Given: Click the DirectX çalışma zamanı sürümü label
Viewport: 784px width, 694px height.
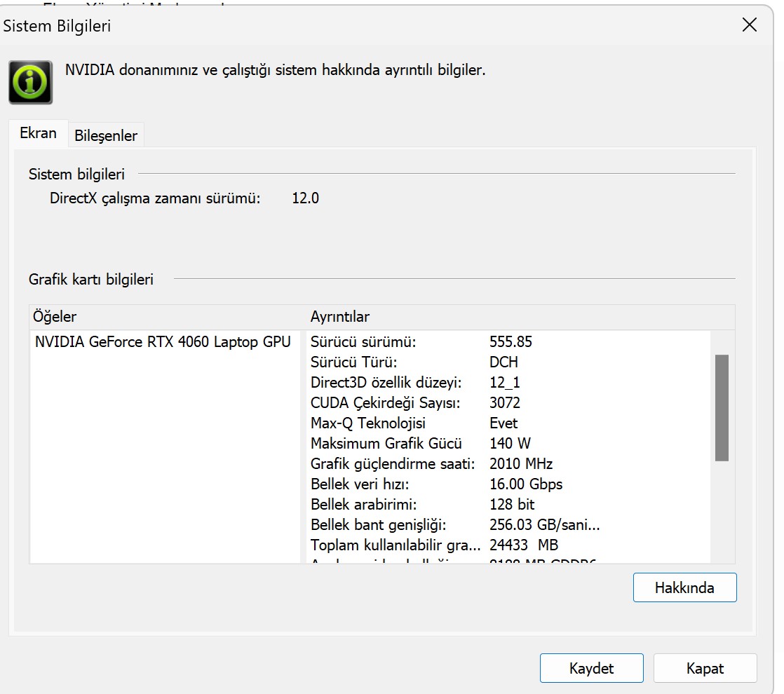Looking at the screenshot, I should coord(155,198).
